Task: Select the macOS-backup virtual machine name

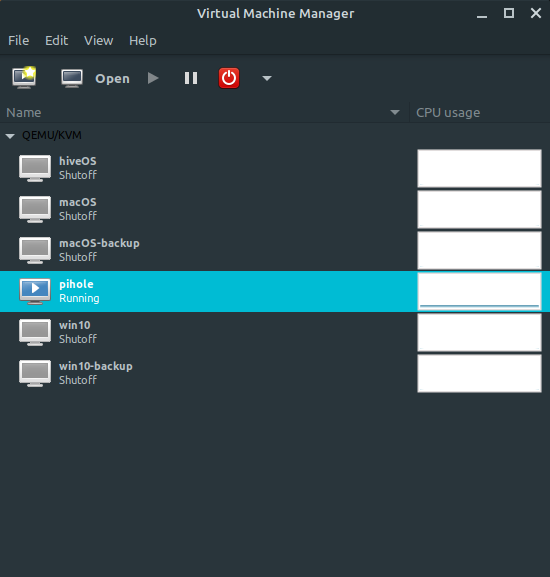Action: pyautogui.click(x=99, y=244)
